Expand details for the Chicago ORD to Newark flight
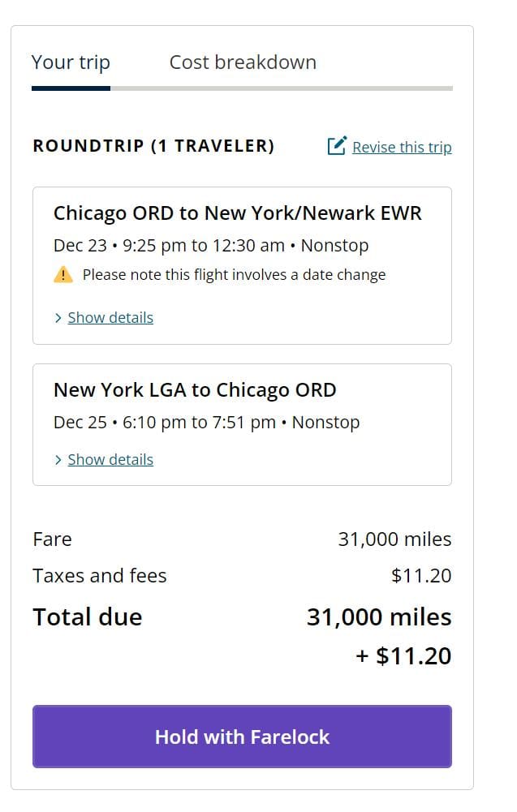The image size is (517, 812). [x=110, y=317]
